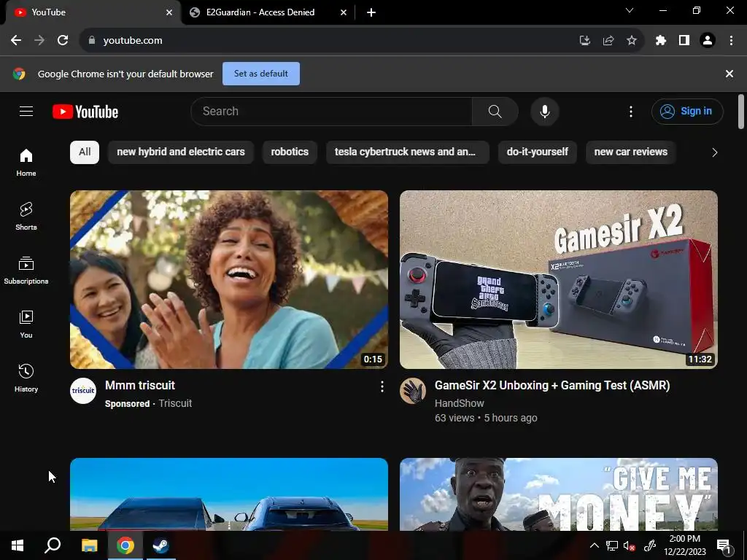This screenshot has height=560, width=747.
Task: Open the Triscuit channel avatar
Action: tap(83, 391)
